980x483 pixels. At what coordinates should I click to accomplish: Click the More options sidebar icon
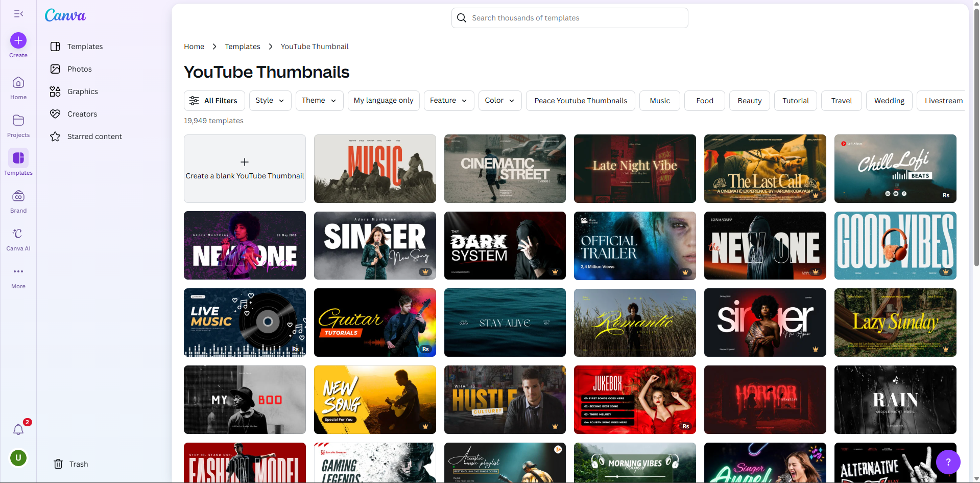18,276
